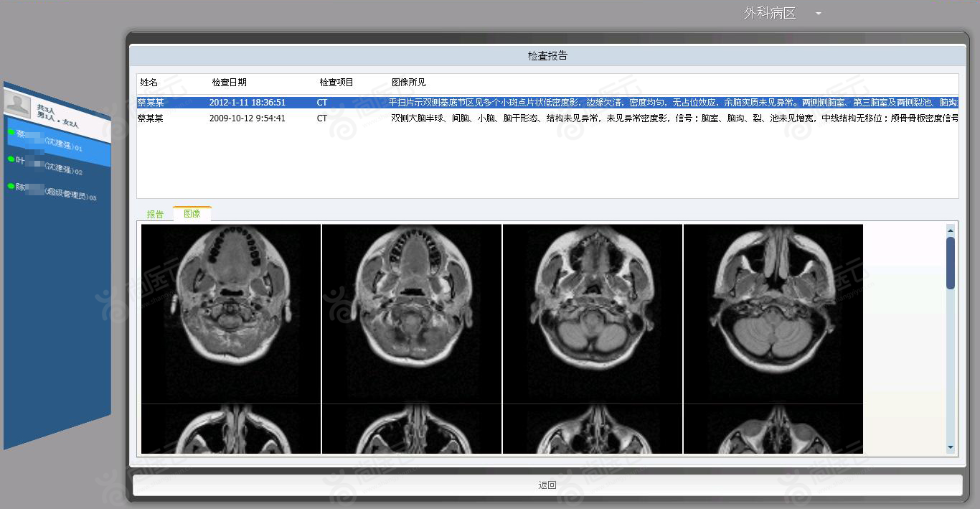Select the 2012-1-11 CT report row
Image resolution: width=980 pixels, height=509 pixels.
pyautogui.click(x=547, y=103)
